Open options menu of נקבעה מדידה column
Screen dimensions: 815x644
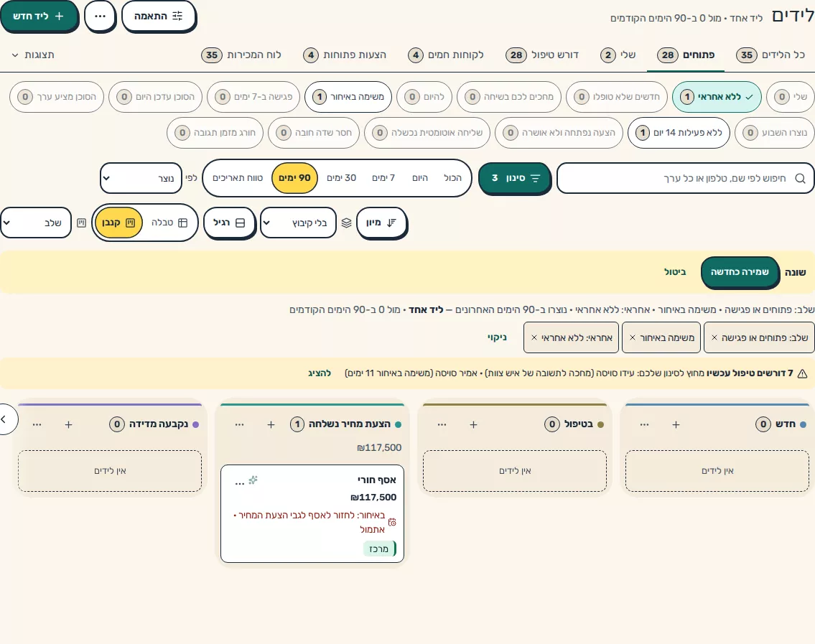coord(37,424)
